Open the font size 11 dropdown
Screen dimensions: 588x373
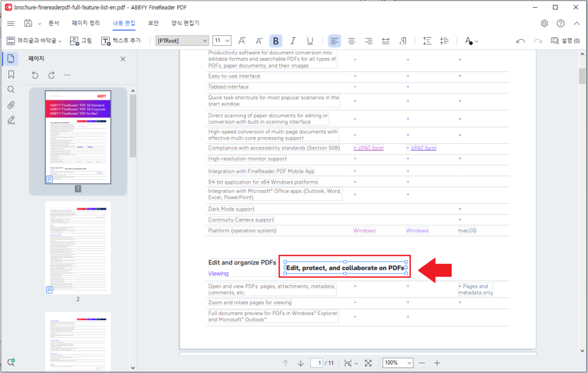pyautogui.click(x=222, y=41)
